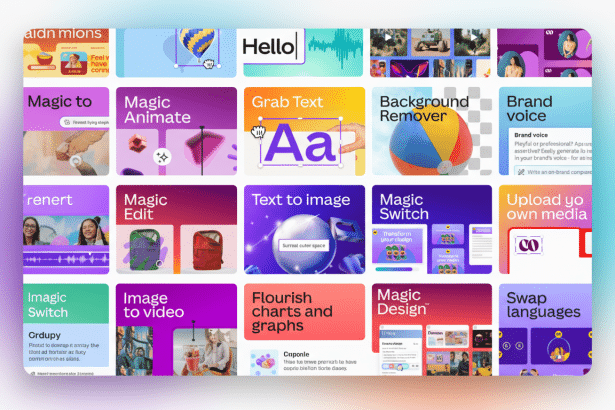Open the purple portraits card
The image size is (615, 410).
click(544, 53)
